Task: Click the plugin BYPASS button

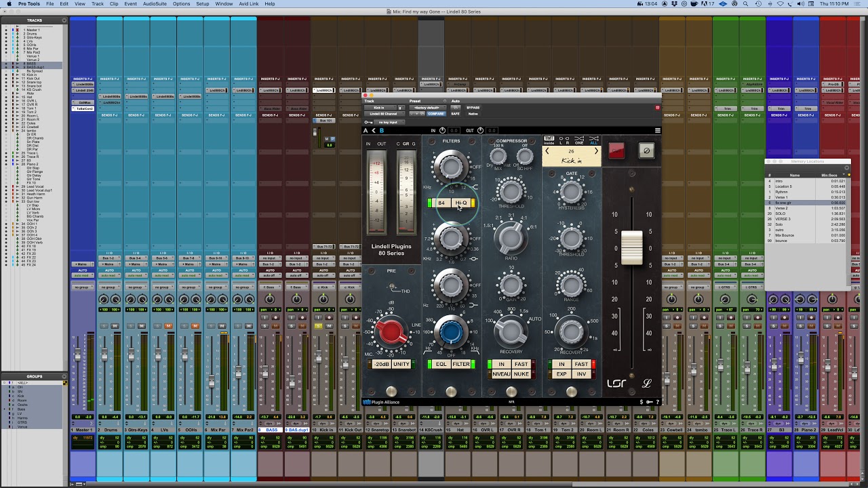Action: [x=473, y=108]
